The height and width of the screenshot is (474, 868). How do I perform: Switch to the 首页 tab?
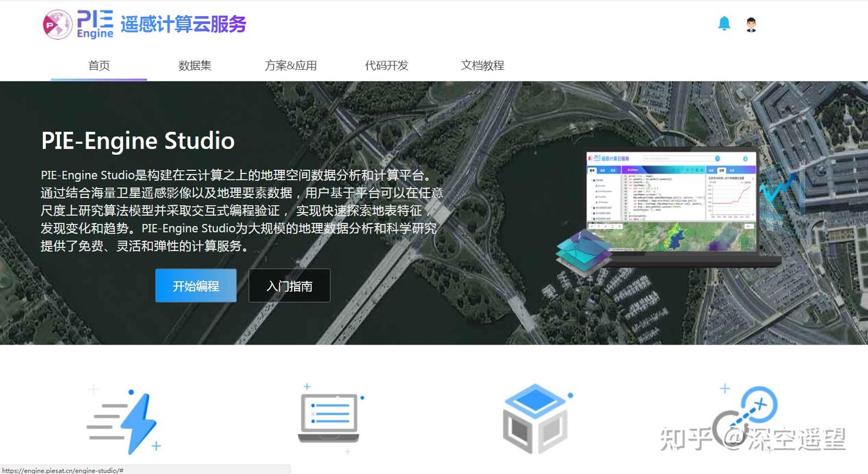coord(98,66)
